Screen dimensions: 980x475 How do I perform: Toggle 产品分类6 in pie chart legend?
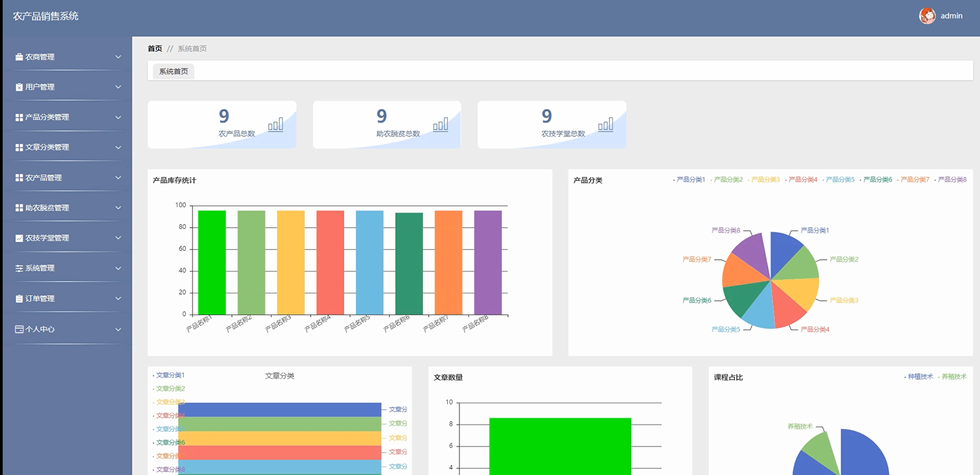pyautogui.click(x=876, y=180)
